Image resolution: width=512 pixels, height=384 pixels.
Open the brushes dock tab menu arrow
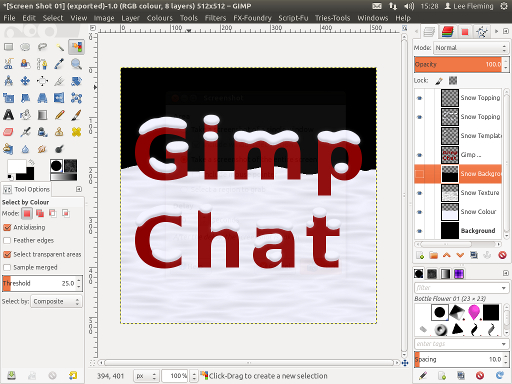[506, 273]
